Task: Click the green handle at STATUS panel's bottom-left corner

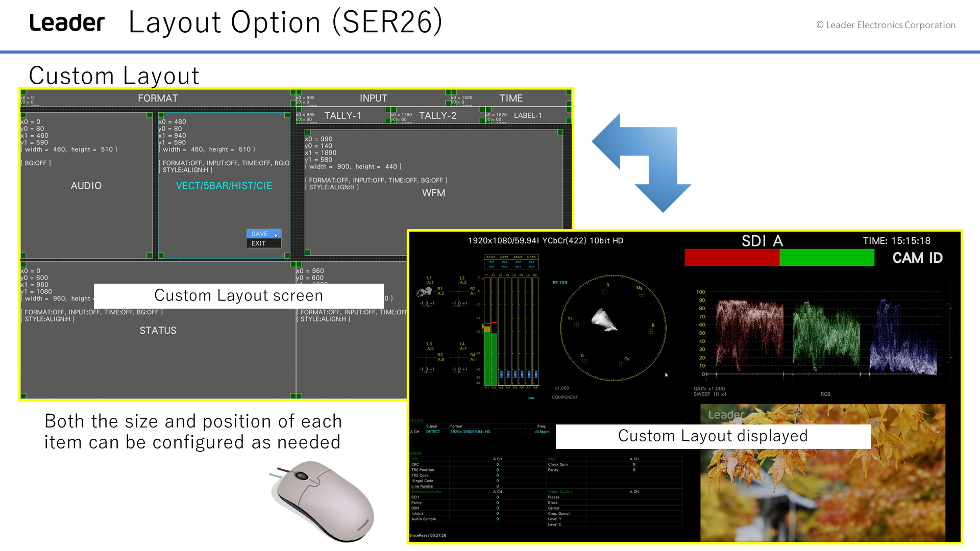Action: pyautogui.click(x=23, y=396)
